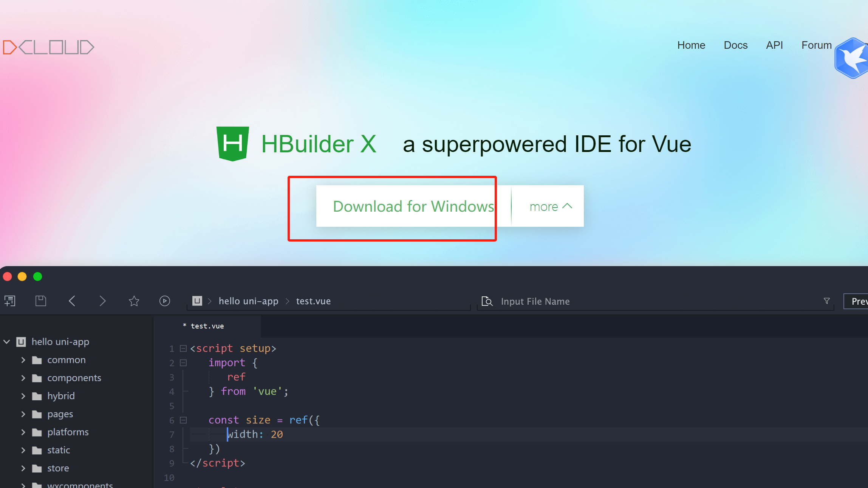Viewport: 868px width, 488px height.
Task: Click the filter funnel icon
Action: (826, 301)
